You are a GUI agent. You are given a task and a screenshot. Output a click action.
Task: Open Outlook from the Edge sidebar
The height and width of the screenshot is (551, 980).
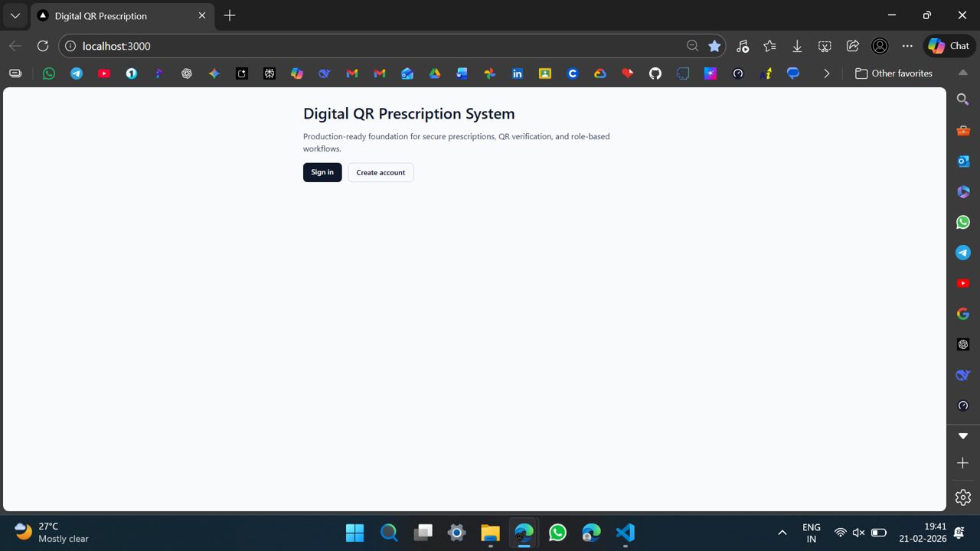[x=963, y=161]
